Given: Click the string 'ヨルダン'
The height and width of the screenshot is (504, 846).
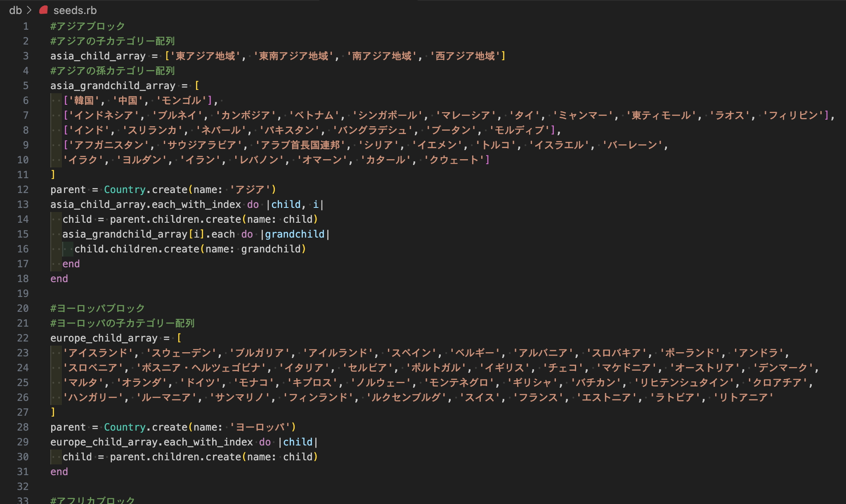Looking at the screenshot, I should click(x=142, y=160).
